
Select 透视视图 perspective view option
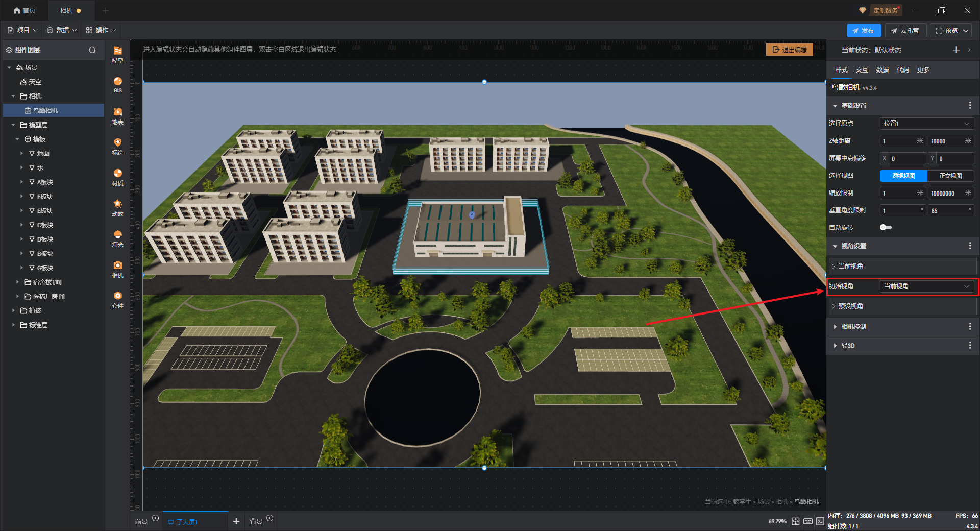[x=903, y=176]
